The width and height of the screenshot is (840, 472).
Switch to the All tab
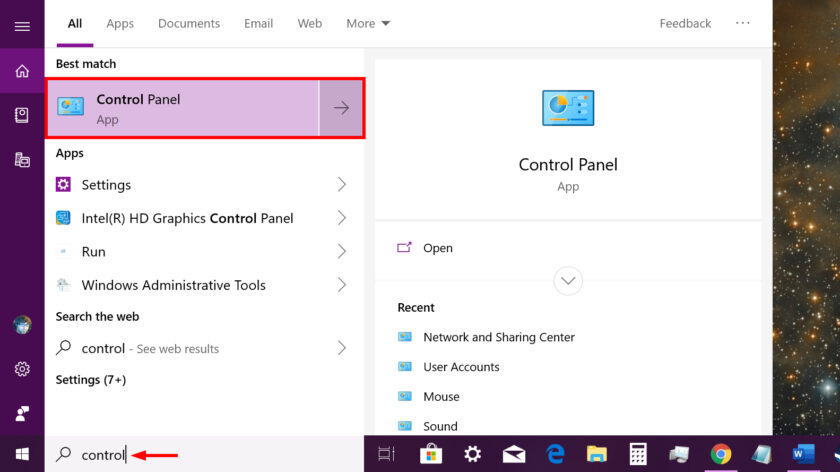coord(74,24)
